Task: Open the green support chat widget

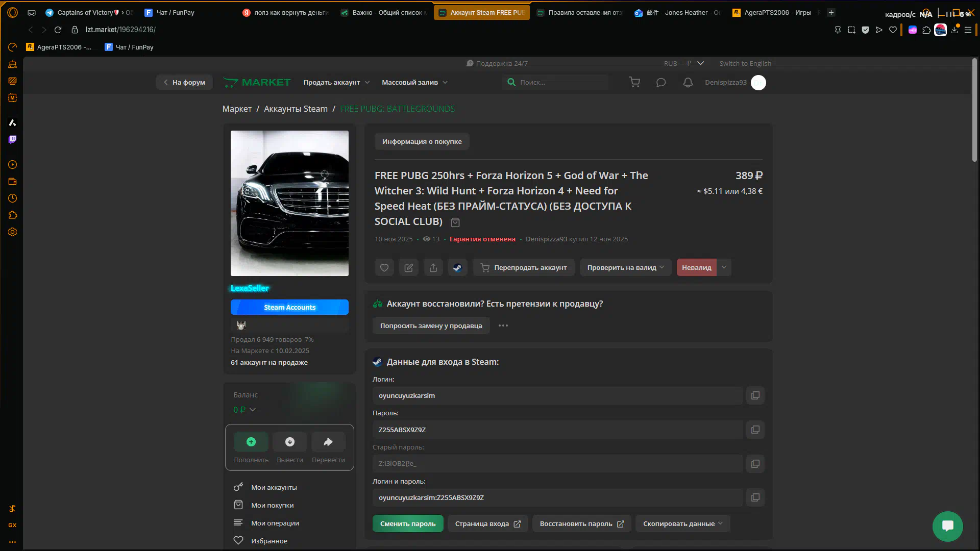Action: coord(947,526)
